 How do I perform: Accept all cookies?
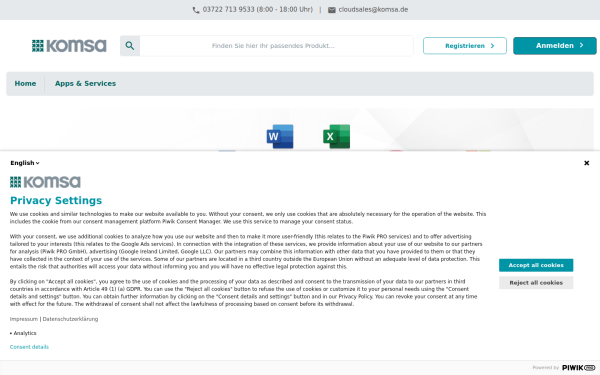(x=536, y=265)
